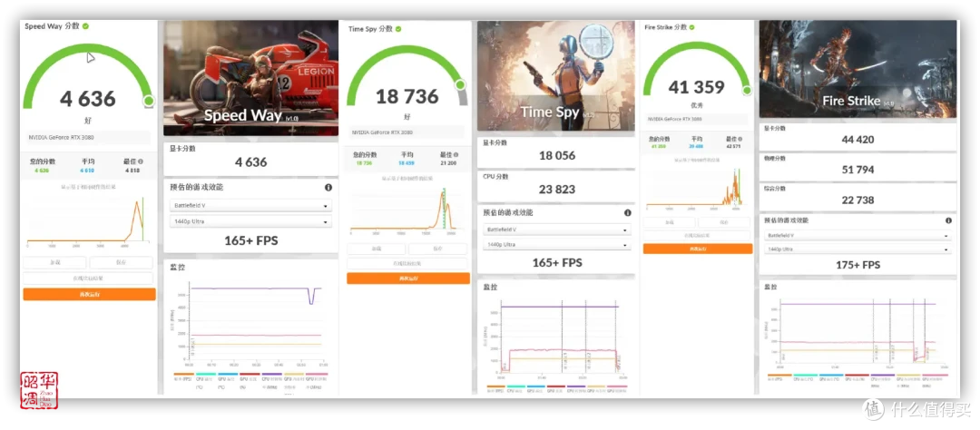Click the green indicator dot on Time Spy gauge
980x430 pixels.
click(461, 84)
